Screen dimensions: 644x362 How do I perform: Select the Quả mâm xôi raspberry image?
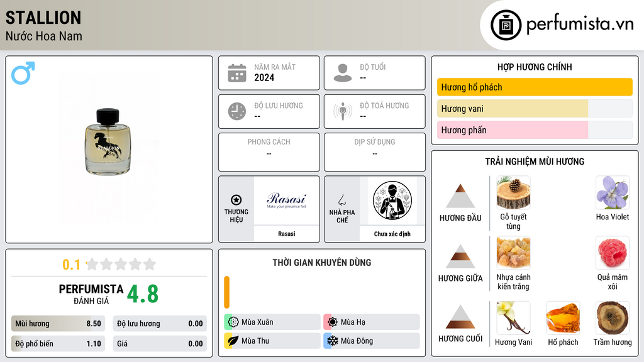click(613, 253)
